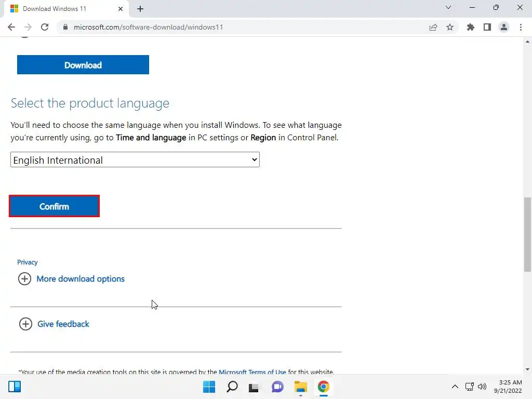The height and width of the screenshot is (399, 532).
Task: Click the address bar URL
Action: [148, 27]
